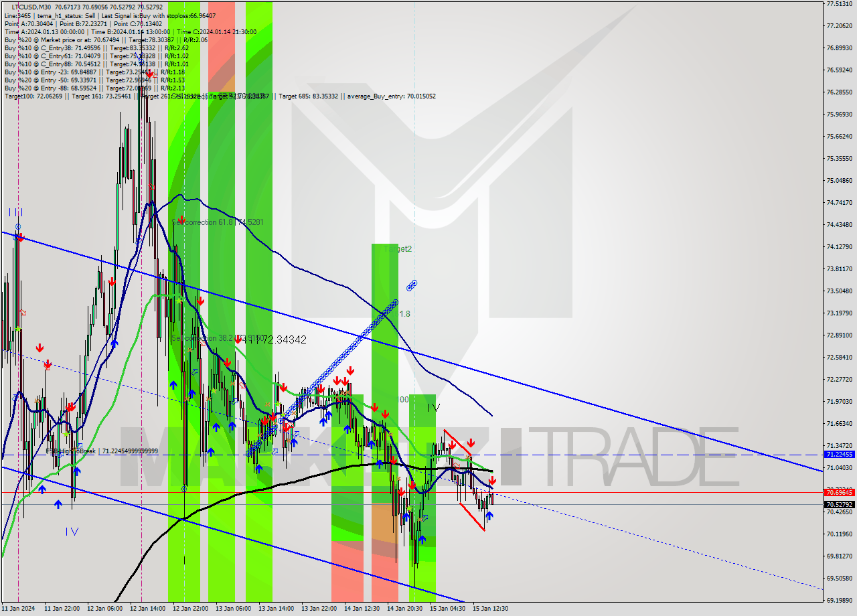
Task: Click the 74.43480 price axis label
Action: tap(839, 225)
